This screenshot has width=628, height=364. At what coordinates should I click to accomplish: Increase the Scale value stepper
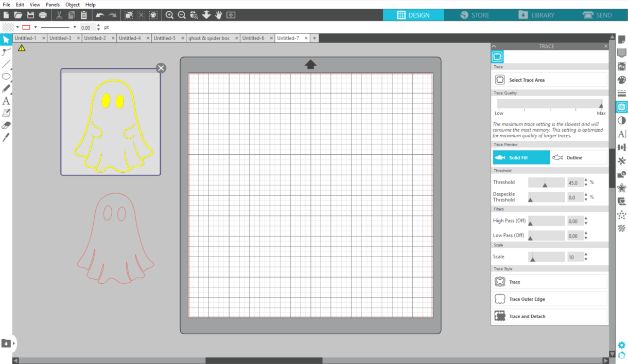tap(586, 254)
